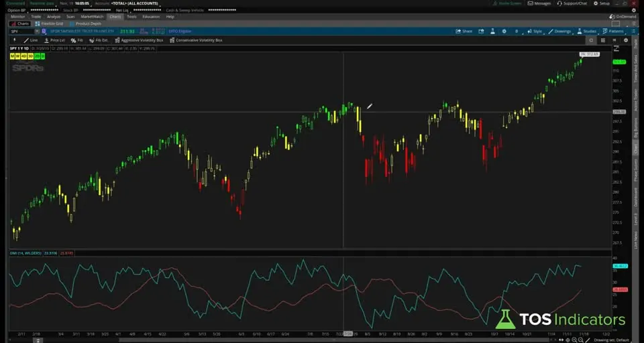
Task: Open the D timeframe aggregation dropdown
Action: 517,31
